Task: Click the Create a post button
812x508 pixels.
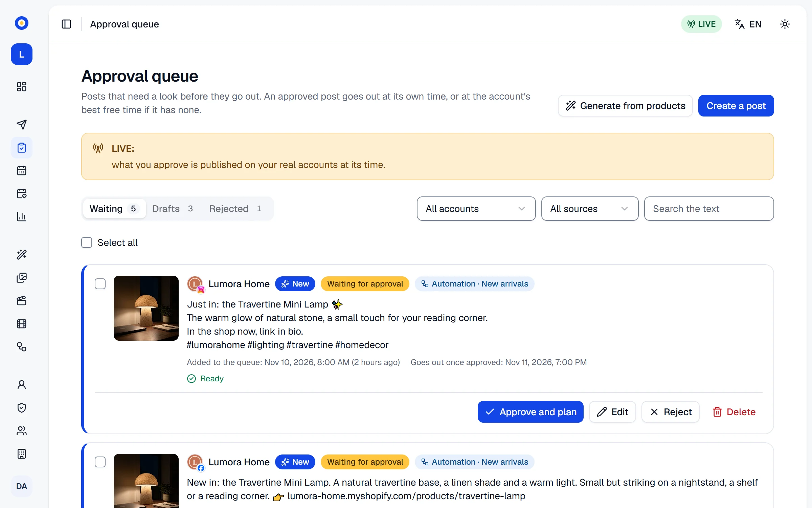Action: (x=736, y=106)
